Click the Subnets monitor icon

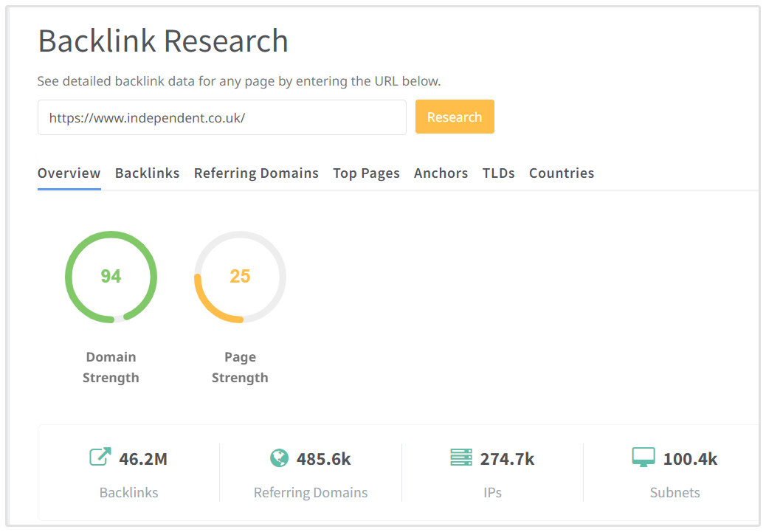coord(643,457)
